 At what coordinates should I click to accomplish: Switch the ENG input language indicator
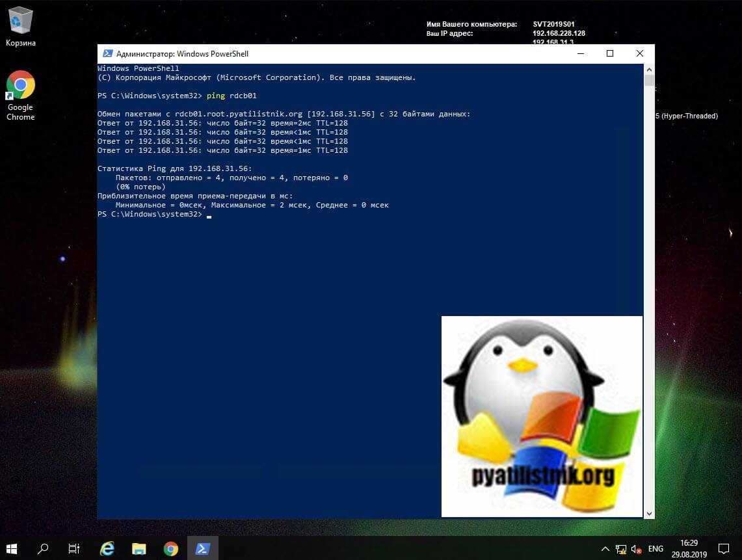coord(656,549)
